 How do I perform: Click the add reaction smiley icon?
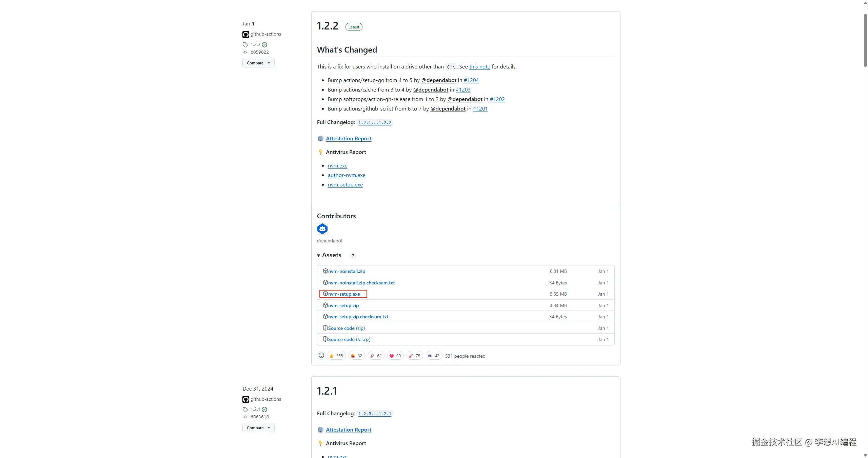pyautogui.click(x=321, y=355)
